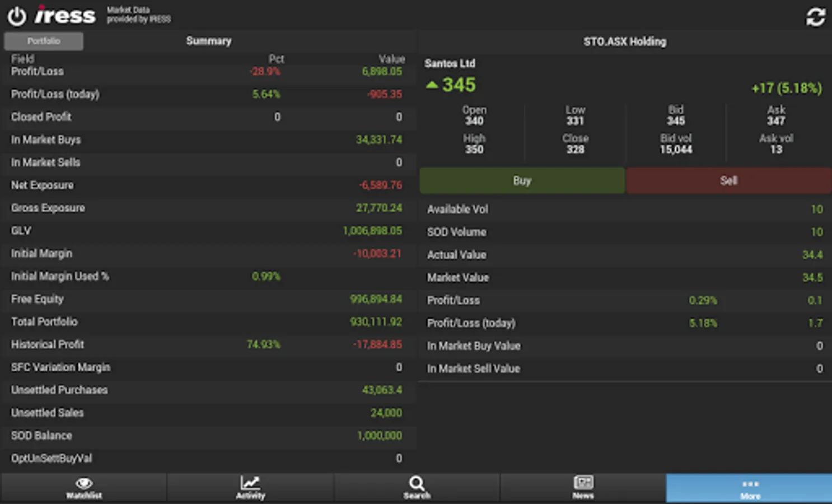Open the Activity chart icon tab

tap(250, 488)
